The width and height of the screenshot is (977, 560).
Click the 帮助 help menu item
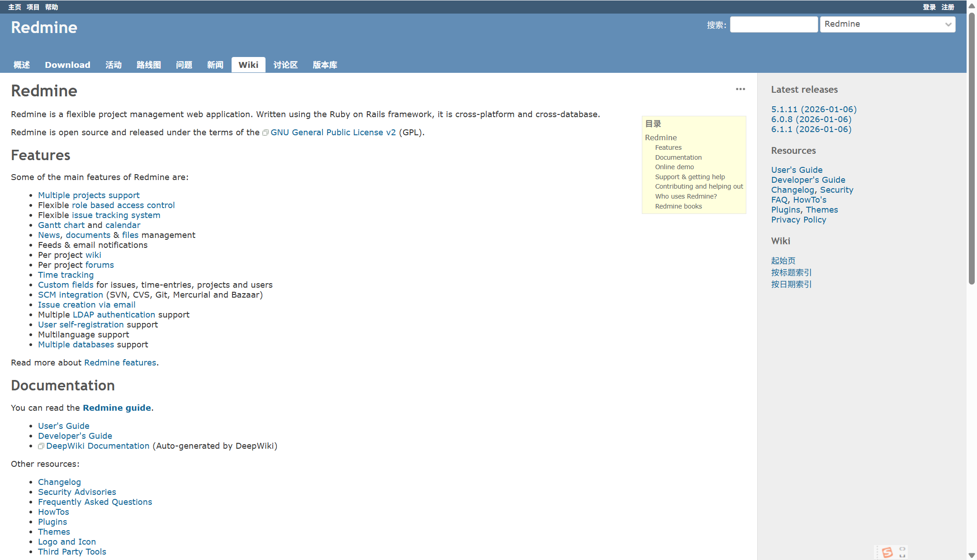coord(52,7)
